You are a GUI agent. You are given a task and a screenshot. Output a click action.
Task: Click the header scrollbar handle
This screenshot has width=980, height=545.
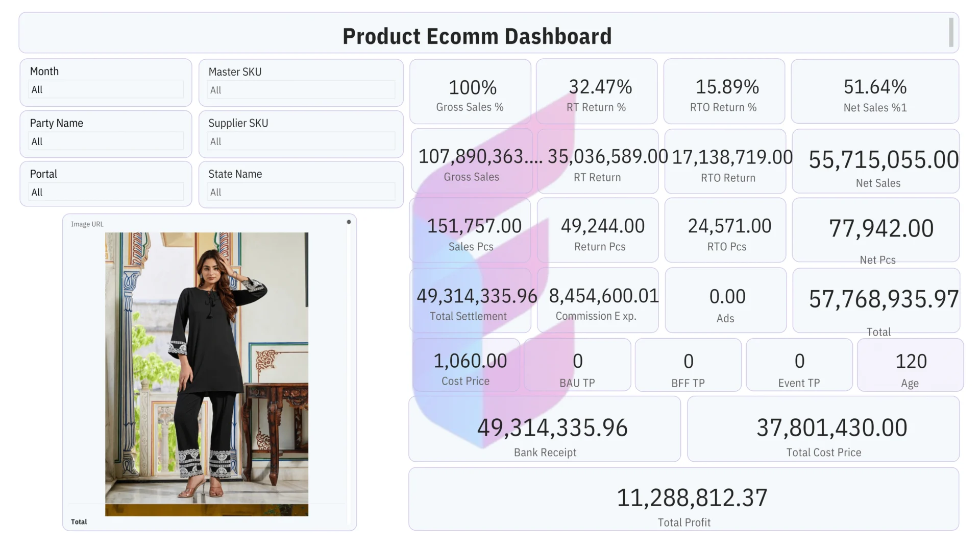(x=951, y=33)
